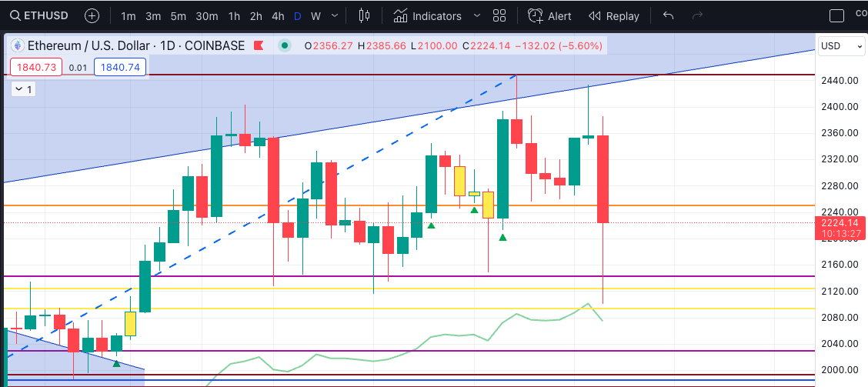The width and height of the screenshot is (868, 387).
Task: Click the 2280.00 price axis label
Action: click(x=840, y=185)
